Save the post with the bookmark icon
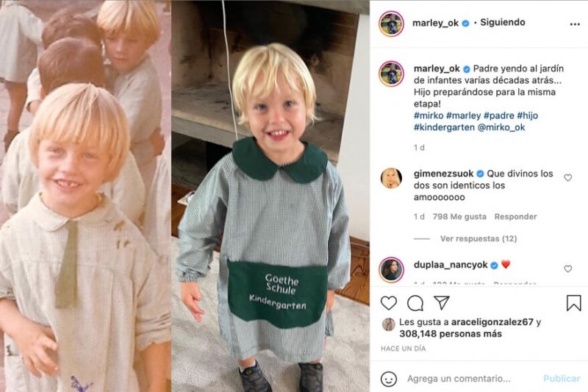 pyautogui.click(x=574, y=303)
